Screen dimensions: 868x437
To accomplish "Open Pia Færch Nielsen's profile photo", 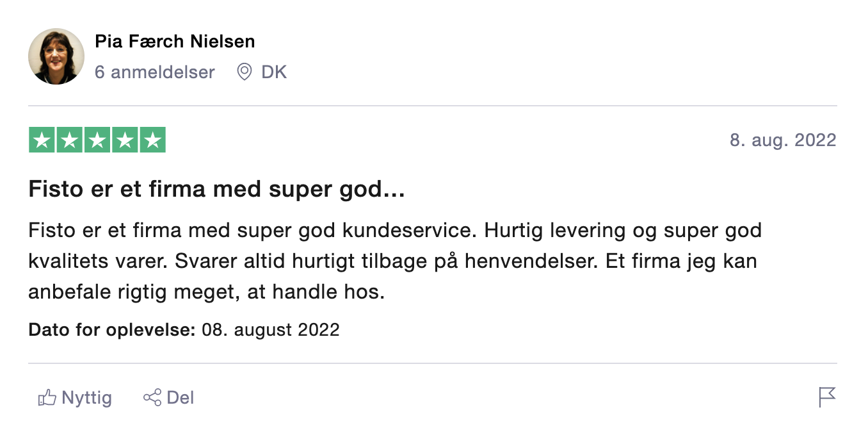I will point(56,56).
